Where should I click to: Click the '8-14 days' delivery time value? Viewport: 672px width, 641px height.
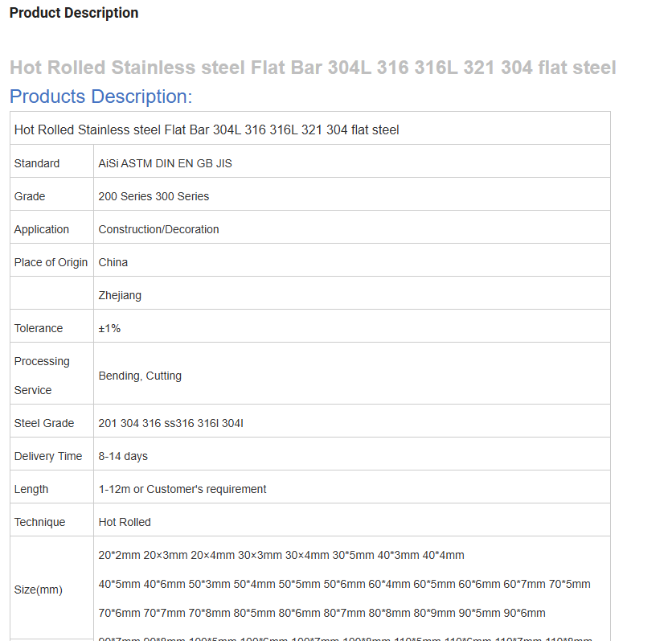(x=123, y=456)
